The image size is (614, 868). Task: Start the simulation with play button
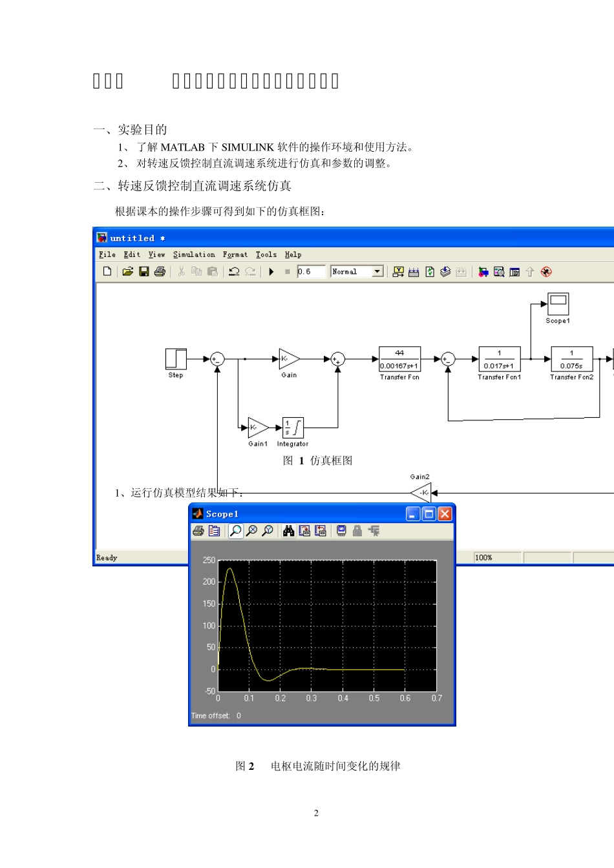pyautogui.click(x=271, y=272)
